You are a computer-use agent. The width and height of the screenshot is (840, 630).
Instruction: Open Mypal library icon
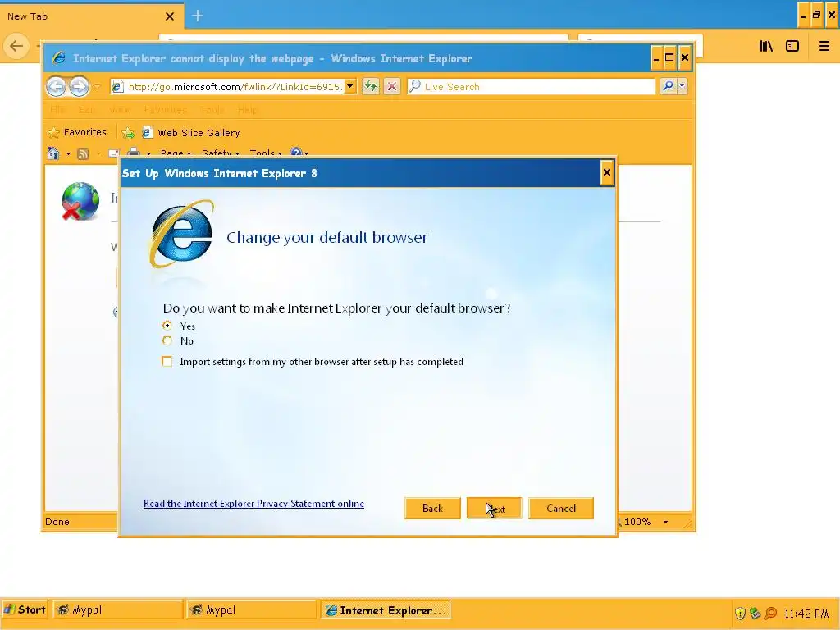point(766,46)
